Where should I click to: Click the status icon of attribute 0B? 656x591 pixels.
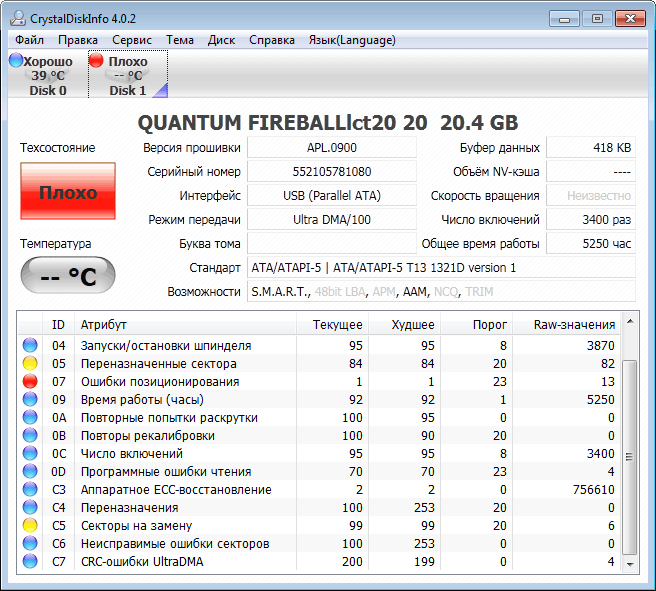pos(30,435)
